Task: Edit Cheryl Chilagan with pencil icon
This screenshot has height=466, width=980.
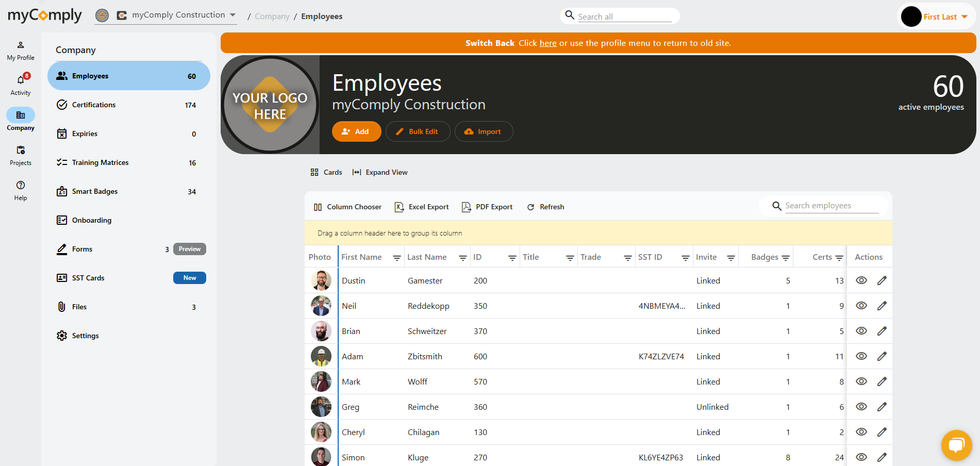Action: (x=882, y=432)
